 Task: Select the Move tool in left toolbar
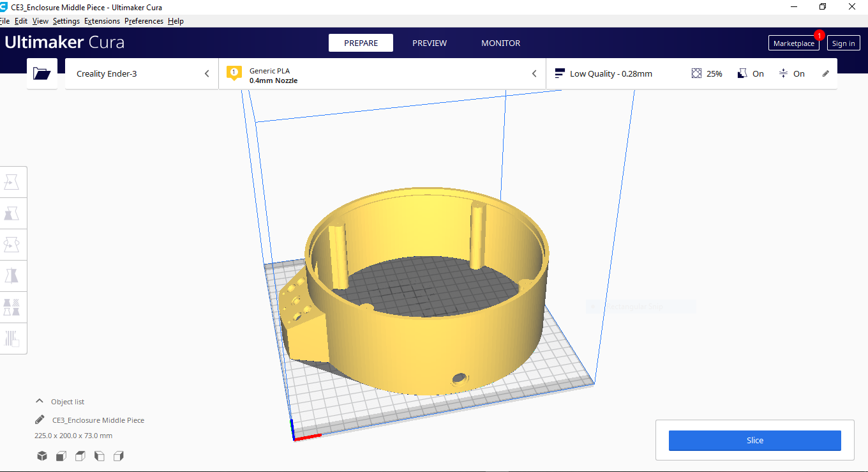tap(12, 182)
